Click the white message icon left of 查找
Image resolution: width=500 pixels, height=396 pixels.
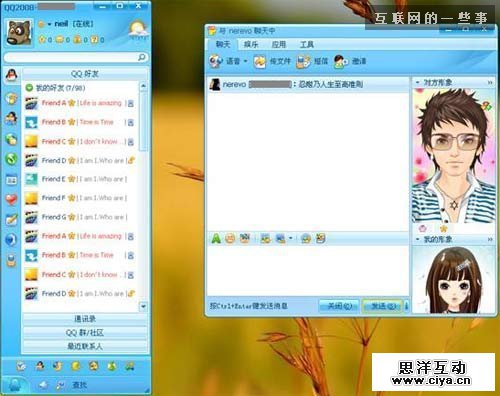click(x=44, y=385)
